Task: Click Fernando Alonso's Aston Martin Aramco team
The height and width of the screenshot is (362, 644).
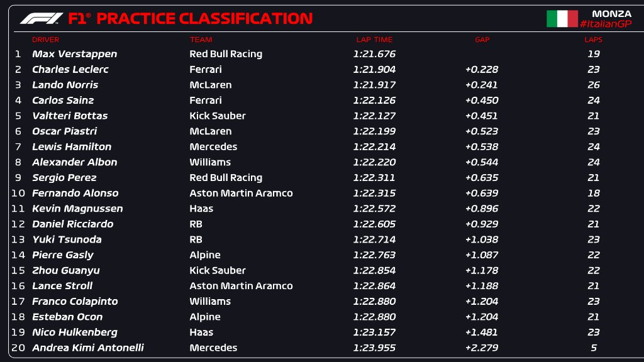Action: tap(241, 194)
